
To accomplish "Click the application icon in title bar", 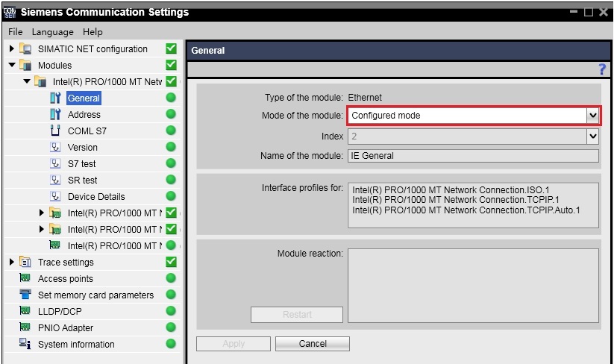I will point(10,13).
